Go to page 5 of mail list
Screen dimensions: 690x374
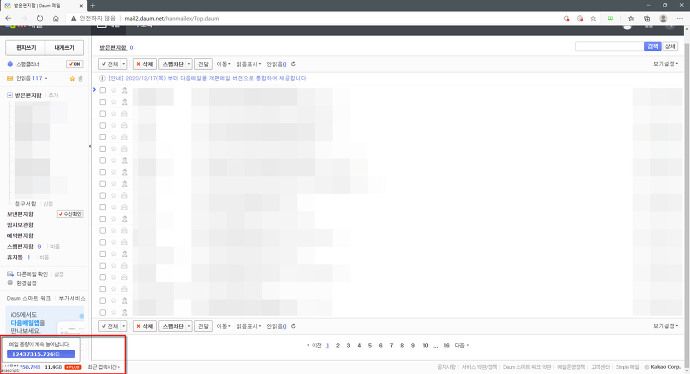[370, 345]
